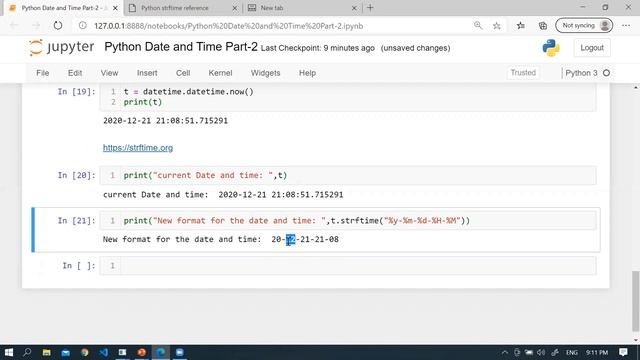Click output text 2020-12-21 21:08:51.715291 under In [19]

coord(165,121)
